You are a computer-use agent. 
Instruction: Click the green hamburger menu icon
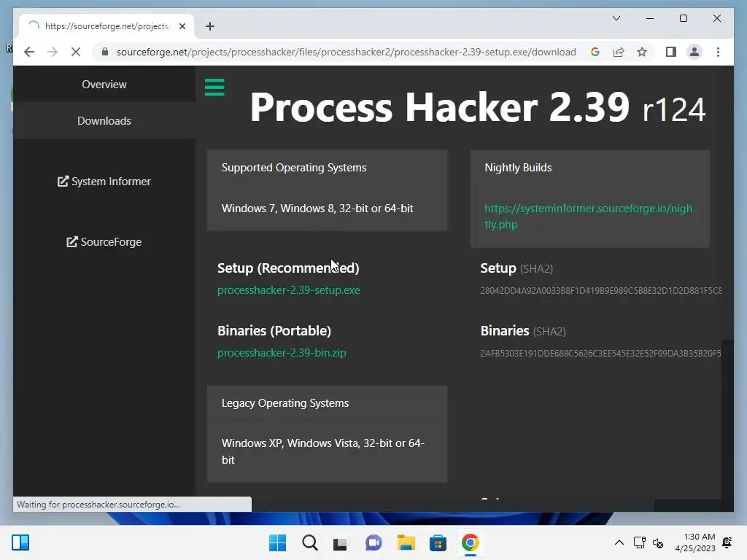pyautogui.click(x=214, y=87)
